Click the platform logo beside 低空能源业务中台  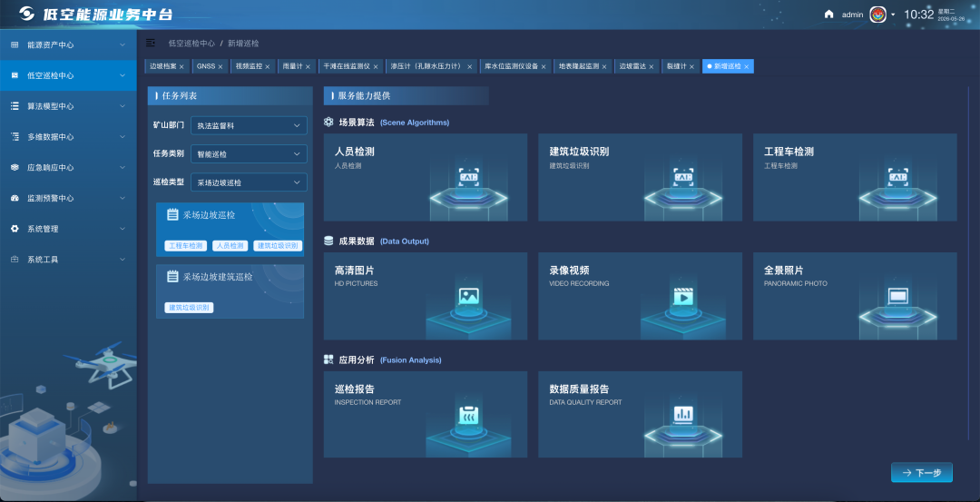pos(27,15)
